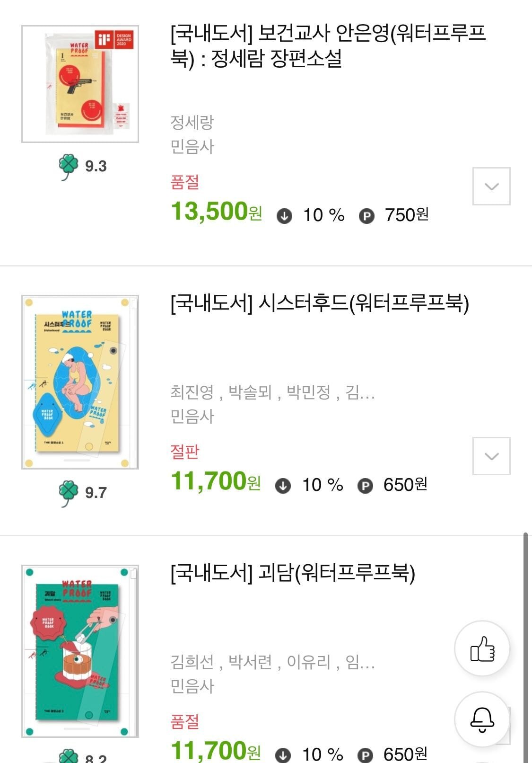Open 보건교사 안은영 book title link
The width and height of the screenshot is (532, 763).
328,45
